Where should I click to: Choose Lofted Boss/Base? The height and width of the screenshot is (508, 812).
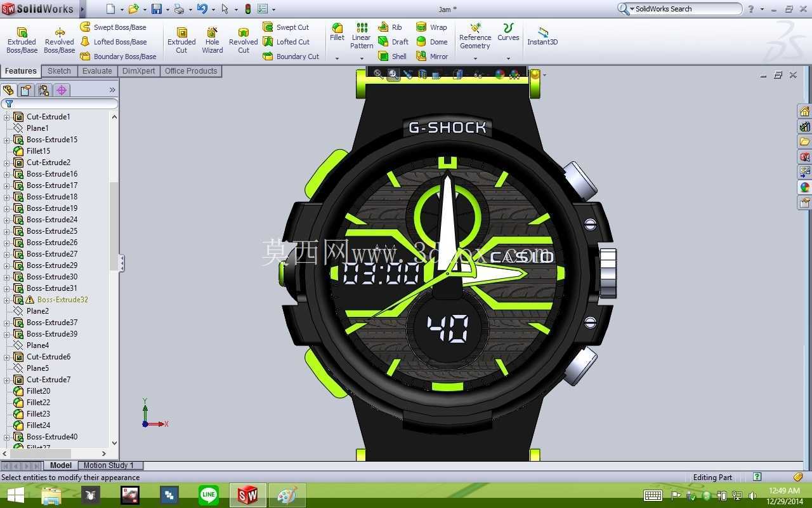coord(113,42)
